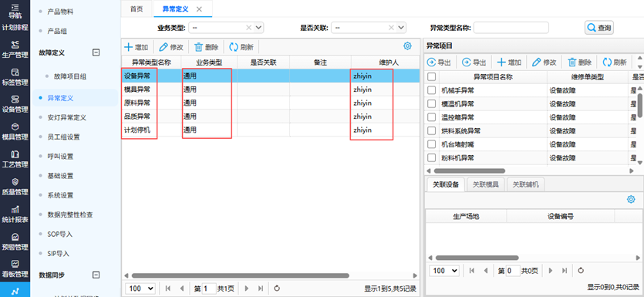Open 故障项目组 in the side menu
This screenshot has height=297, width=644.
click(x=70, y=76)
